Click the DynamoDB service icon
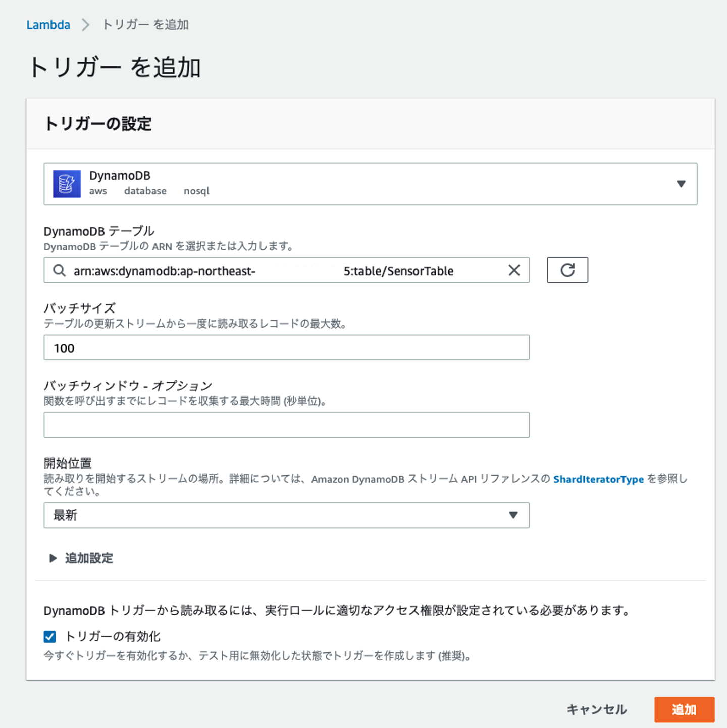727x728 pixels. 67,184
